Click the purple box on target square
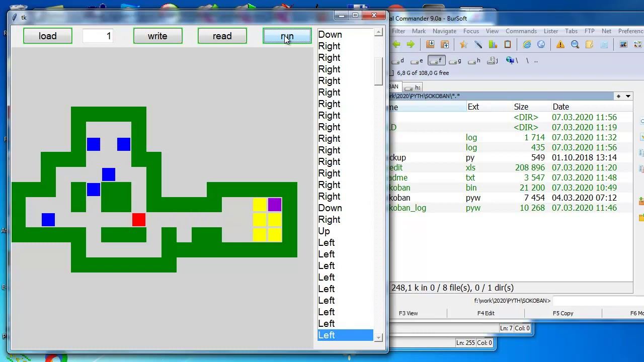644x362 pixels. click(275, 205)
